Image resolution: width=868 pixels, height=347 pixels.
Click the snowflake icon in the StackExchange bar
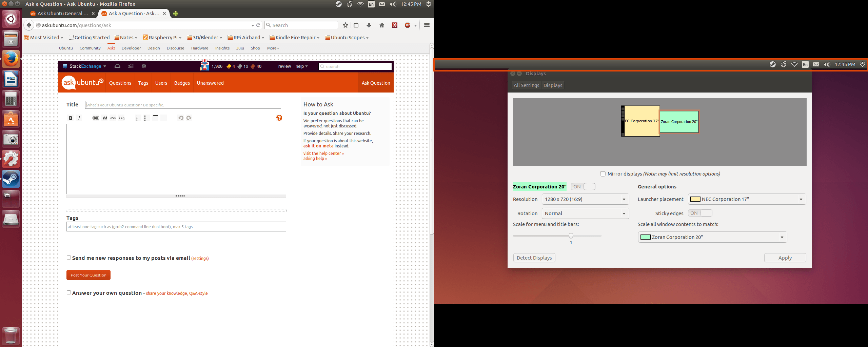(x=144, y=66)
